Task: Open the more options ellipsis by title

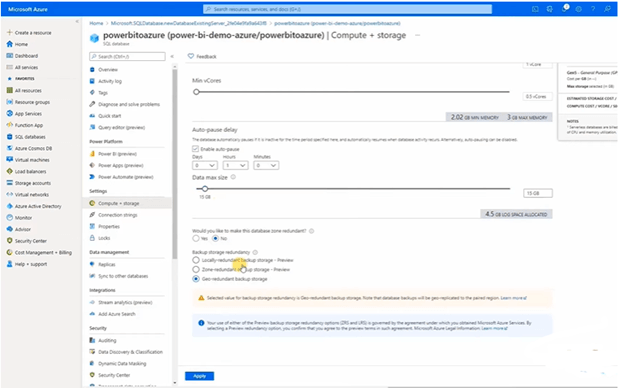Action: click(417, 35)
